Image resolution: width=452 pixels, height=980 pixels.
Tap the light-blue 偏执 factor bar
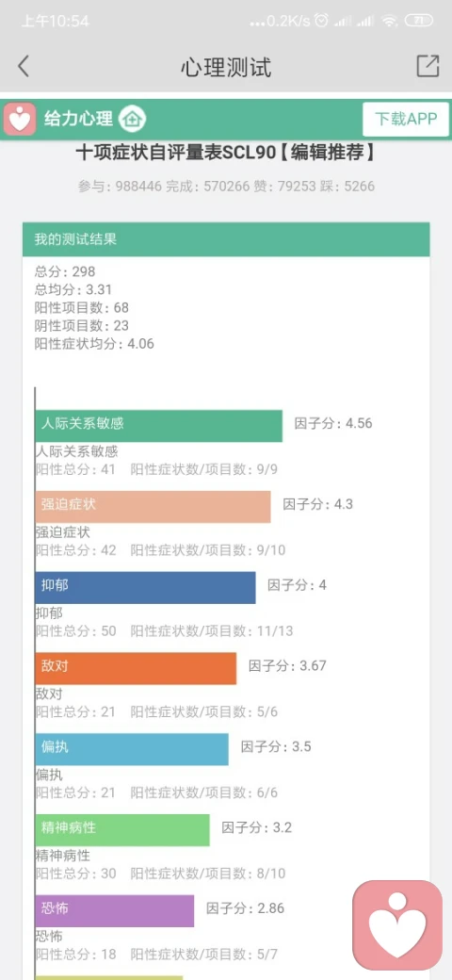click(132, 749)
